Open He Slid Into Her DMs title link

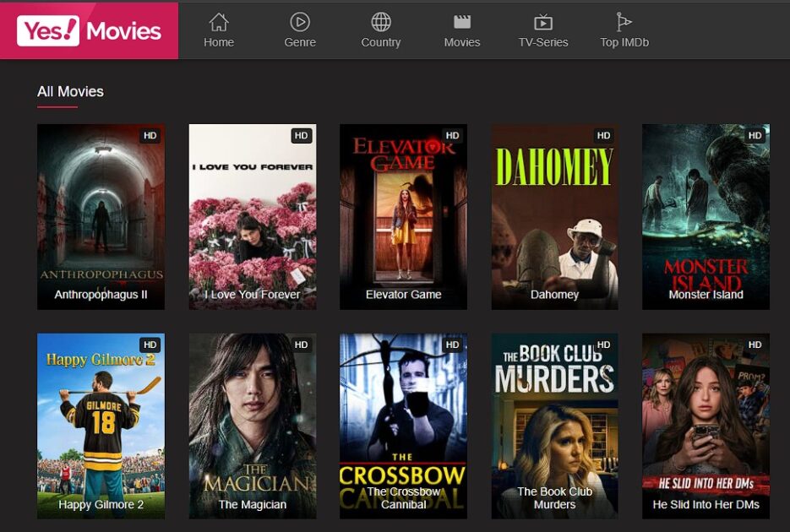tap(706, 504)
